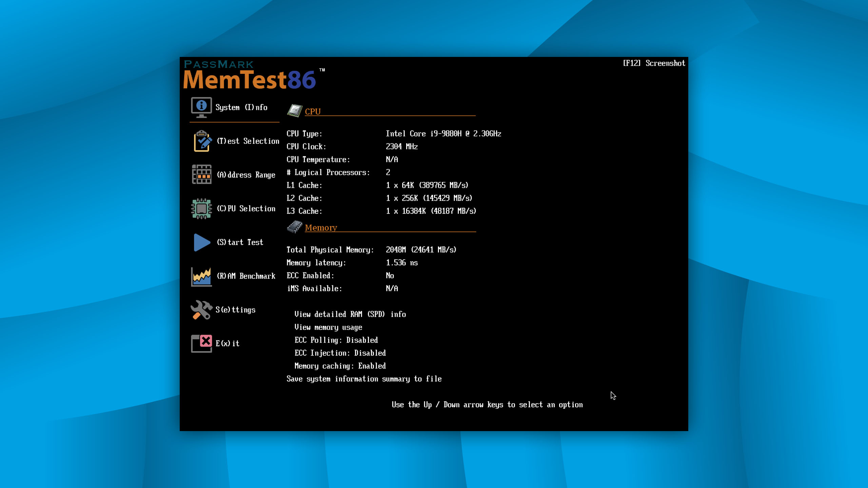Click the CPU Selection chip icon
The height and width of the screenshot is (488, 868).
[x=202, y=208]
